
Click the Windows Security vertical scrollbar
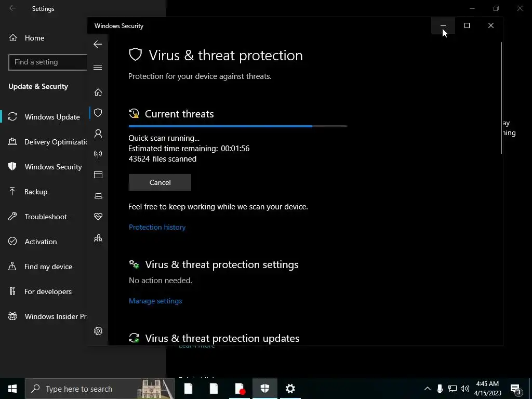pyautogui.click(x=501, y=98)
